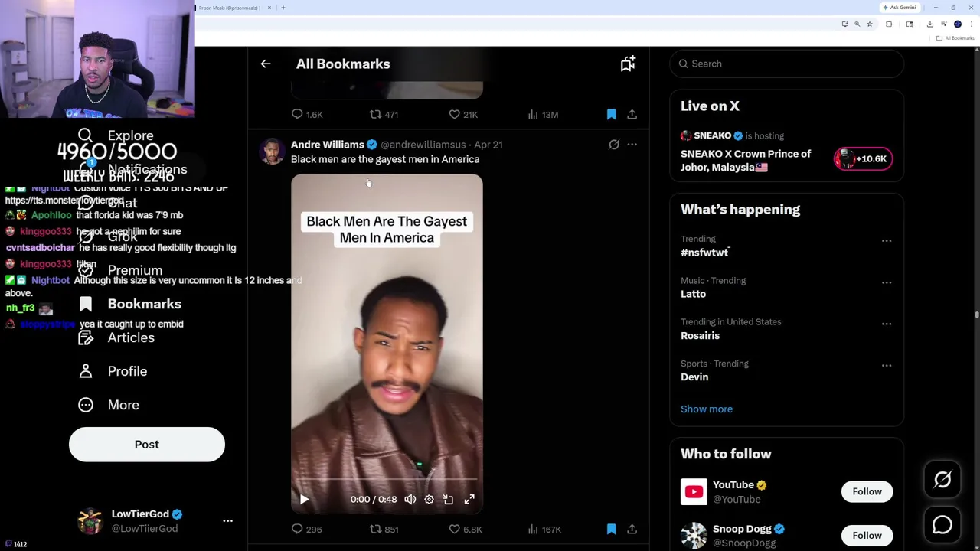Open the Andre Williams display name link
980x551 pixels.
pyautogui.click(x=327, y=145)
